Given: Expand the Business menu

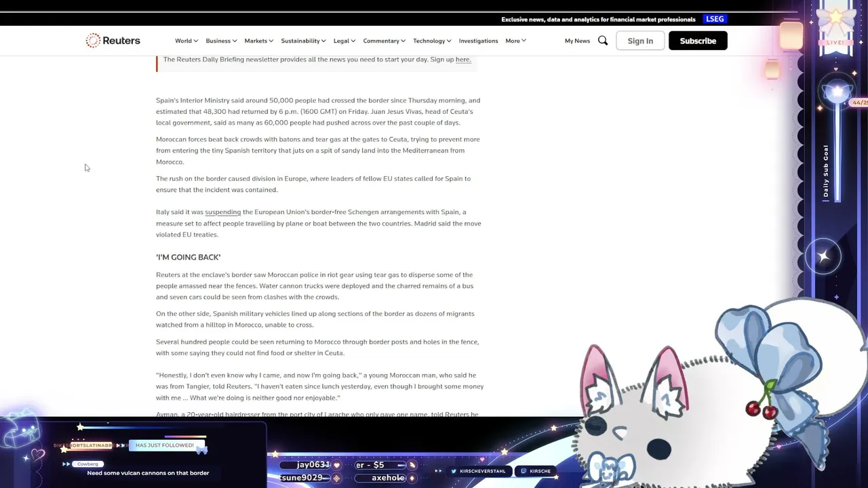Looking at the screenshot, I should coord(221,41).
